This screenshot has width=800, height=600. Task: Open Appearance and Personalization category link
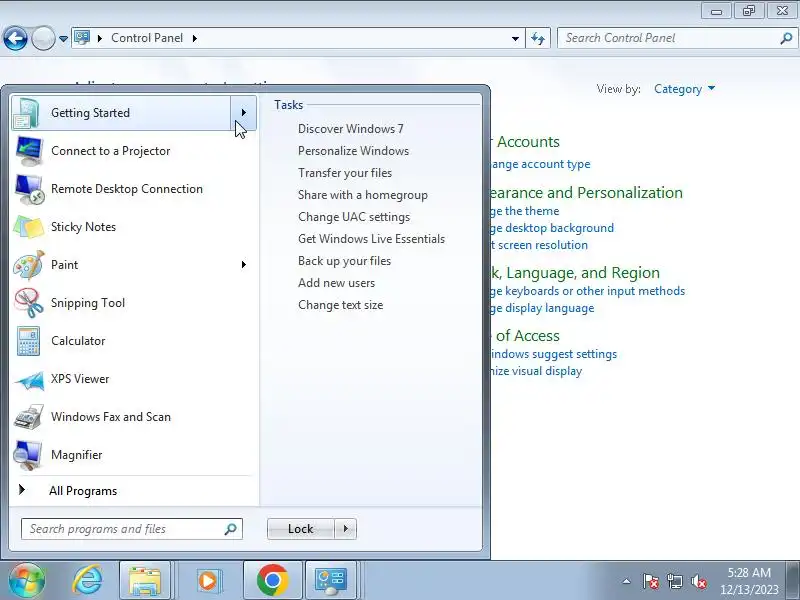(586, 192)
